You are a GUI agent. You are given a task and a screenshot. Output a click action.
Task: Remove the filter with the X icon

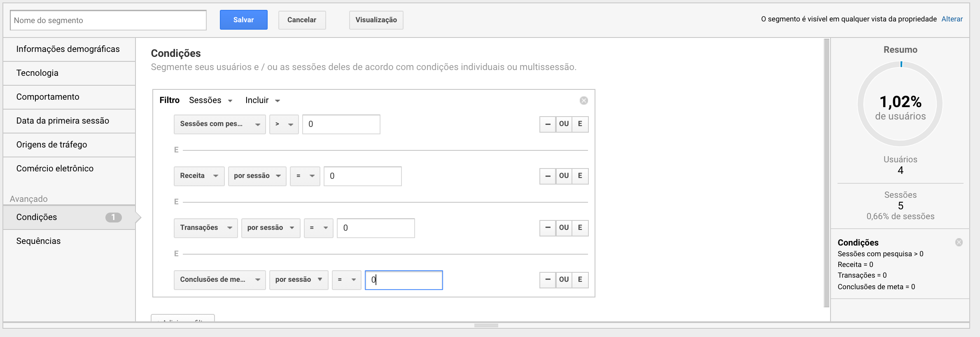pyautogui.click(x=583, y=101)
